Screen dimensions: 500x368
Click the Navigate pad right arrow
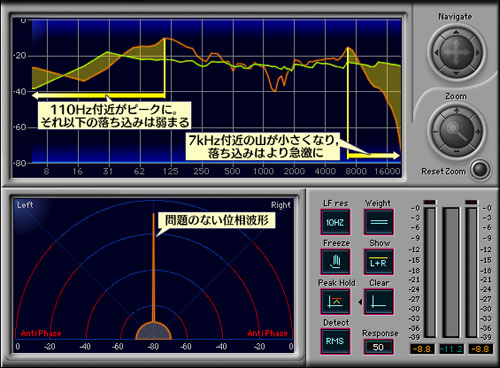(x=478, y=53)
